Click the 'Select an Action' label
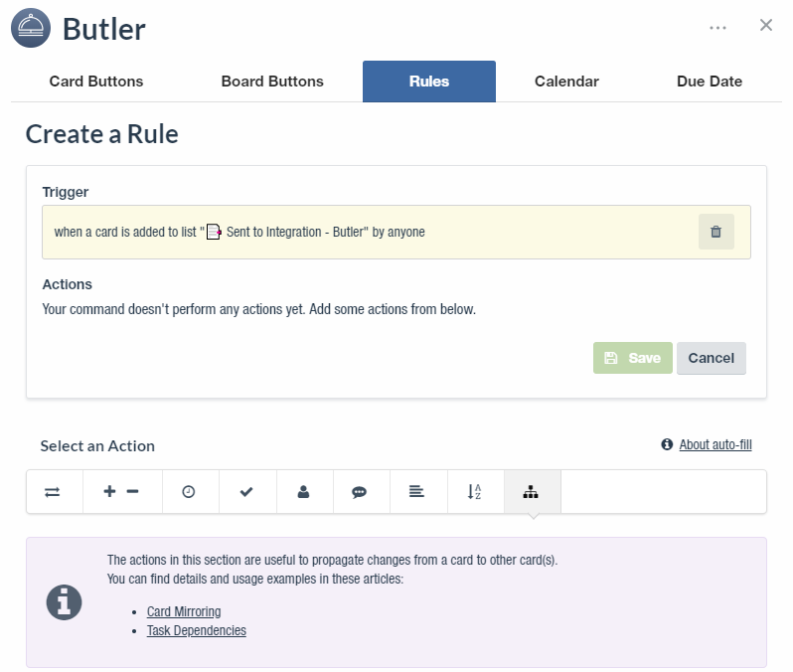 tap(97, 445)
